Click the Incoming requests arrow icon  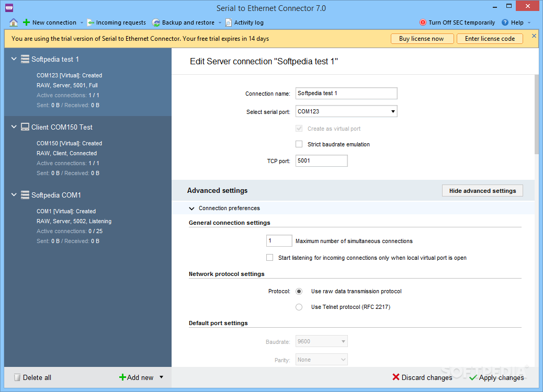90,23
